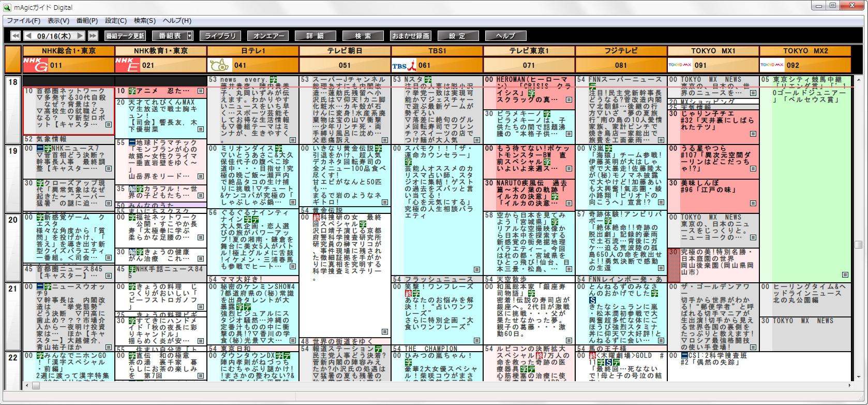Click the オンエアー button
Screen dimensions: 868x405
pos(267,36)
